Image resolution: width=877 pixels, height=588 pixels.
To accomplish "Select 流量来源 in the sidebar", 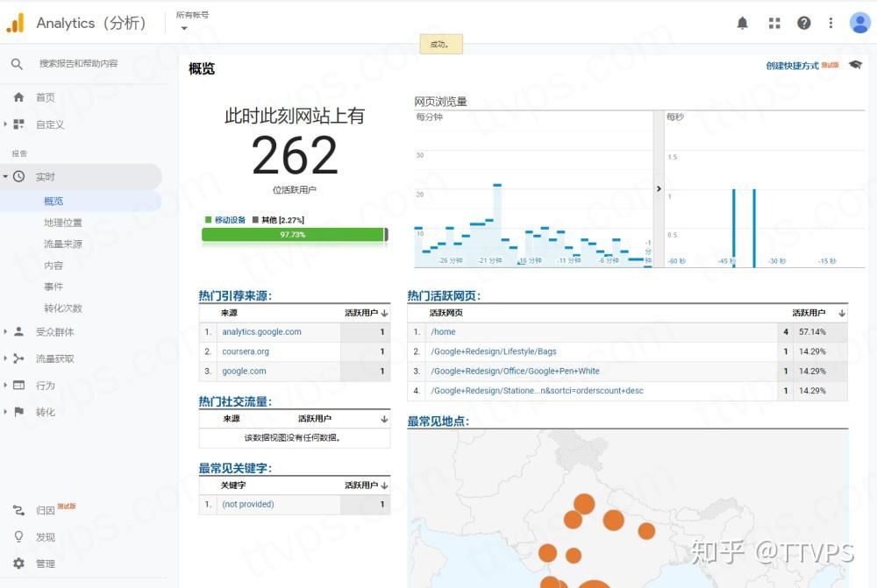I will (x=61, y=244).
